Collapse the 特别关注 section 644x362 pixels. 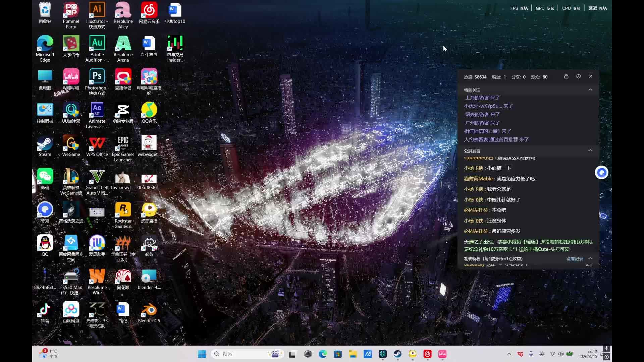tap(590, 90)
